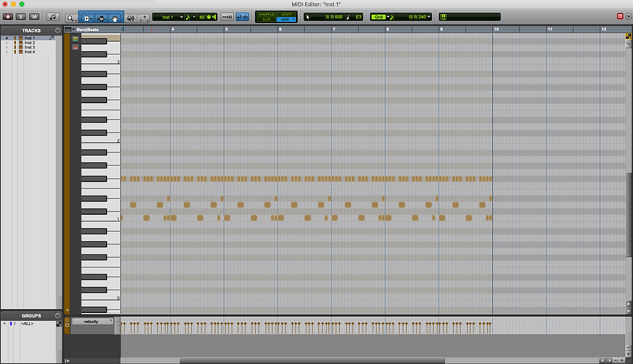Click the cursor location 3|3|600 display

tap(333, 17)
